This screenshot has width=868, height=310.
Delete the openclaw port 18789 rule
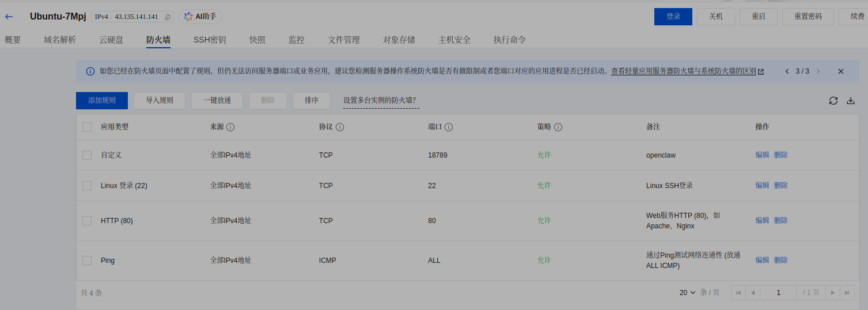pos(780,155)
